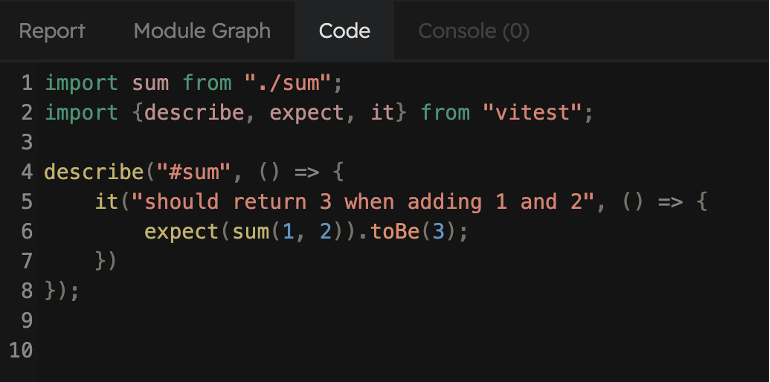
Task: Select the Code tab
Action: coord(344,31)
